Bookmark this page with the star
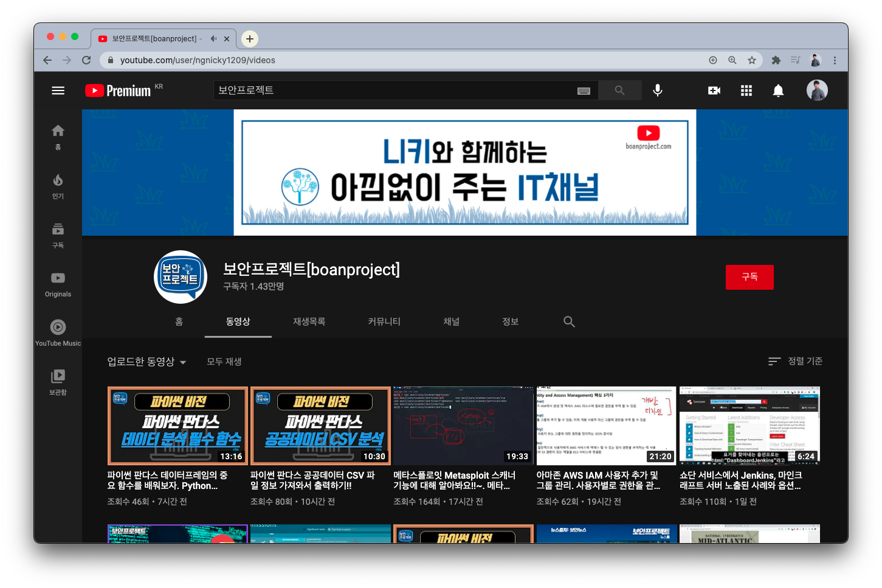The image size is (882, 588). 752,60
